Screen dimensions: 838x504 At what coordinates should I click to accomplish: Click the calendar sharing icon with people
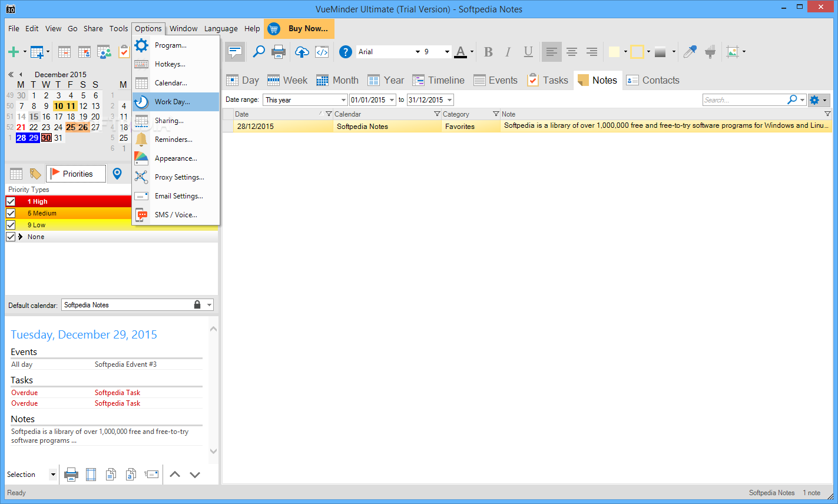click(x=104, y=52)
